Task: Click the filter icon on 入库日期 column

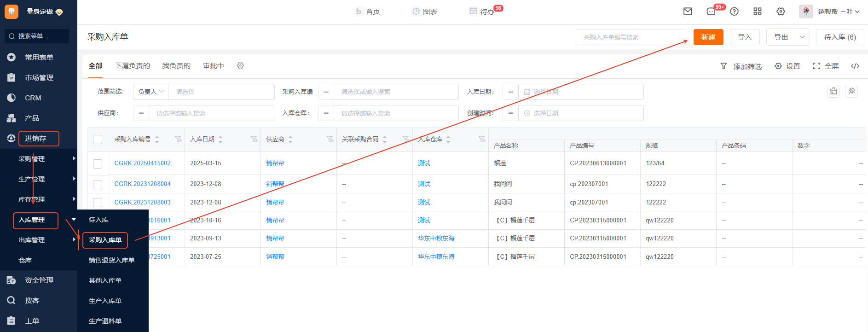Action: (254, 139)
